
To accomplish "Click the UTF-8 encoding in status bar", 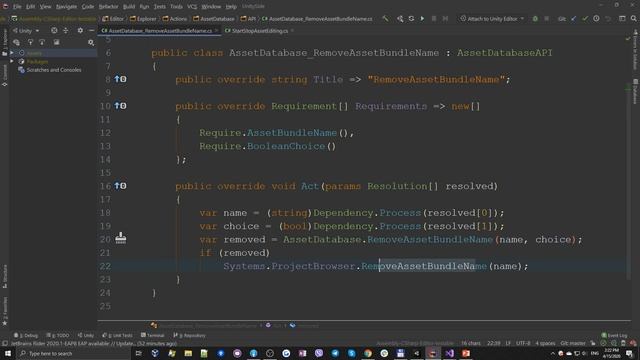I will click(x=523, y=343).
